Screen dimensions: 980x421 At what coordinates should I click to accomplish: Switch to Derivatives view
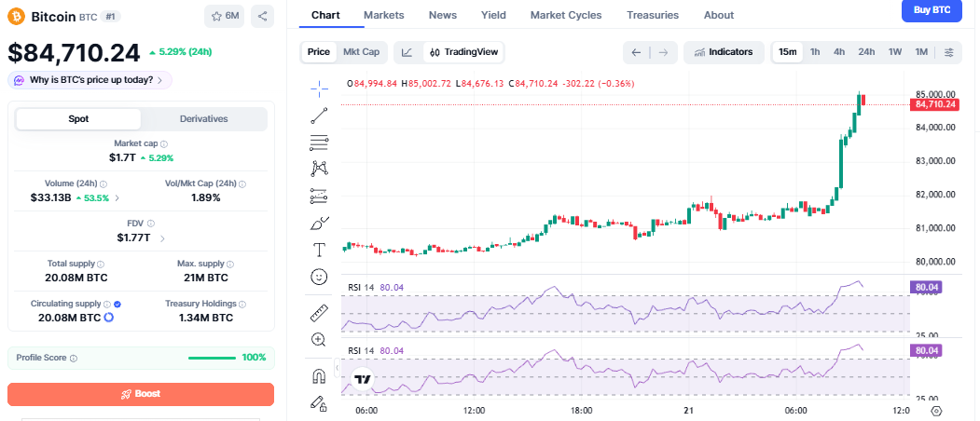tap(204, 118)
